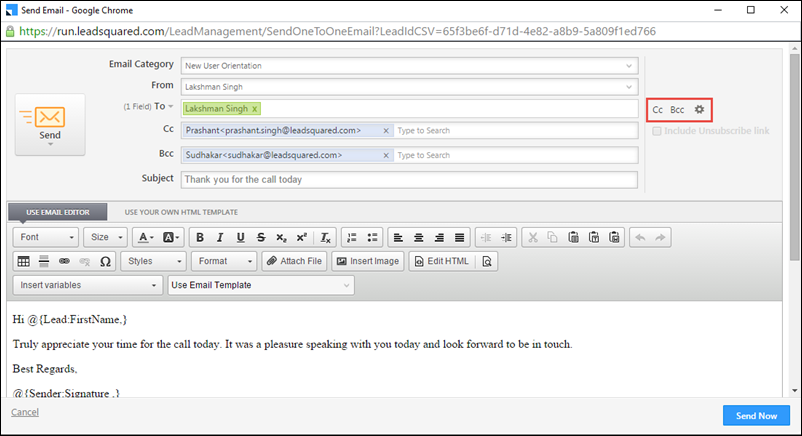802x436 pixels.
Task: Open the font Size dropdown
Action: [x=106, y=237]
